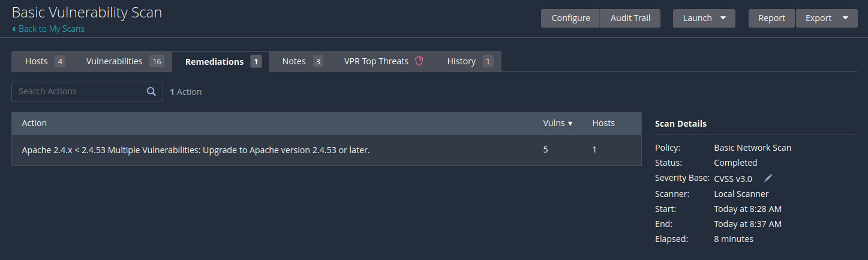The height and width of the screenshot is (260, 868).
Task: Click the Report button
Action: (771, 18)
